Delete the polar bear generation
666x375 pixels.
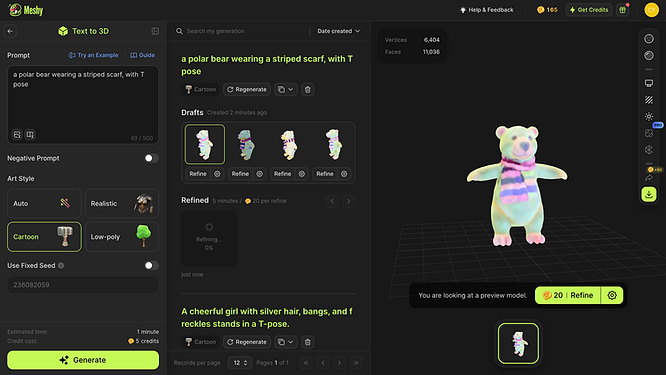point(308,90)
